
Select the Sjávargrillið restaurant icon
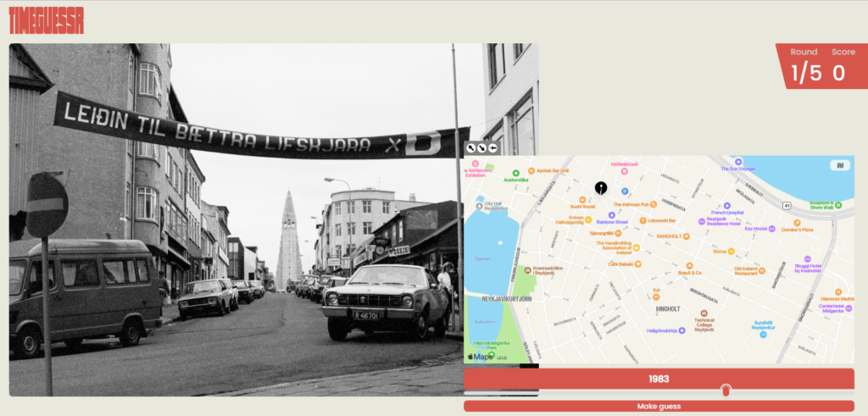tap(618, 233)
